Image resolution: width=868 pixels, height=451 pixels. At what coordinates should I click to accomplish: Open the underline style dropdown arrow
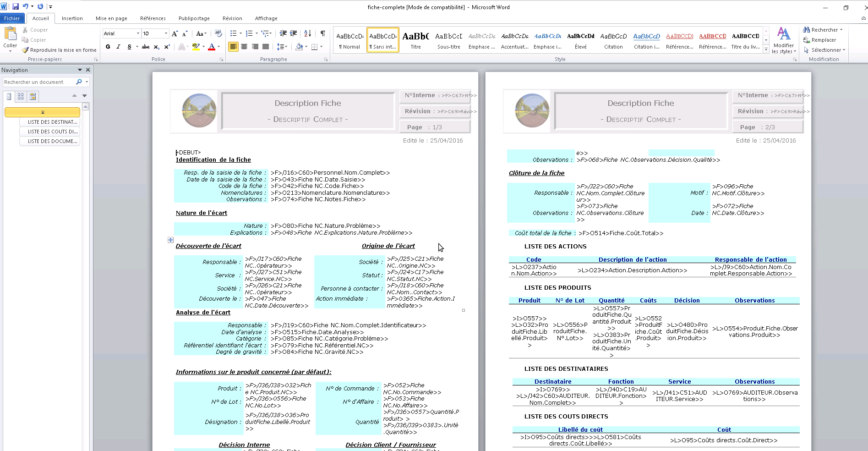[136, 47]
